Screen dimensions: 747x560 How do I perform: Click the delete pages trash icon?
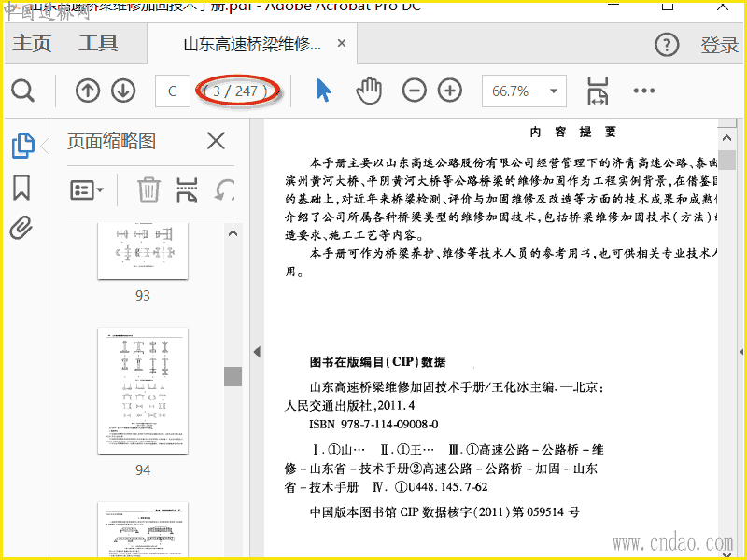(148, 189)
